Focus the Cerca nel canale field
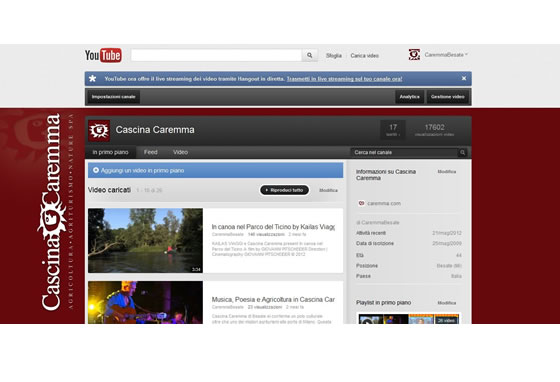Screen dimensions: 560x382 click(x=404, y=152)
